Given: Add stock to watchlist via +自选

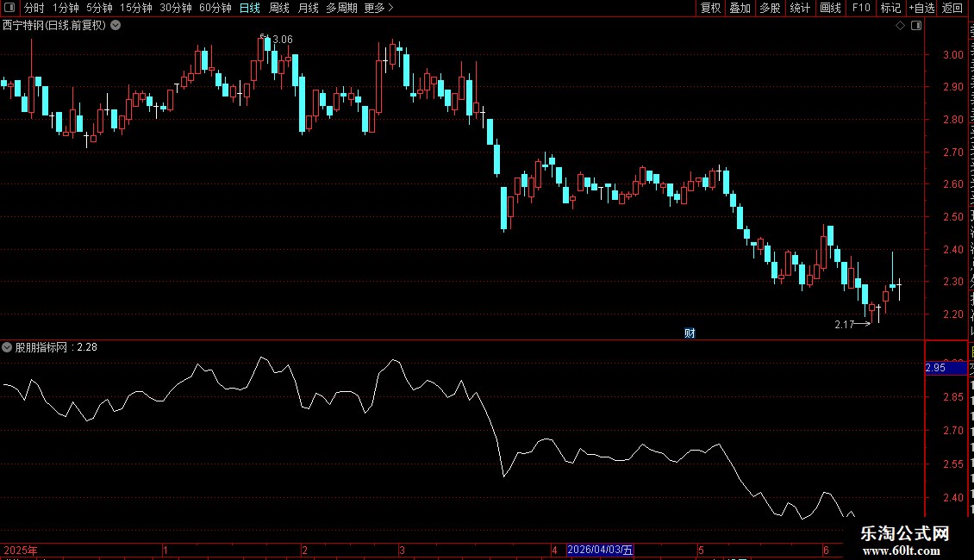Looking at the screenshot, I should pos(921,8).
